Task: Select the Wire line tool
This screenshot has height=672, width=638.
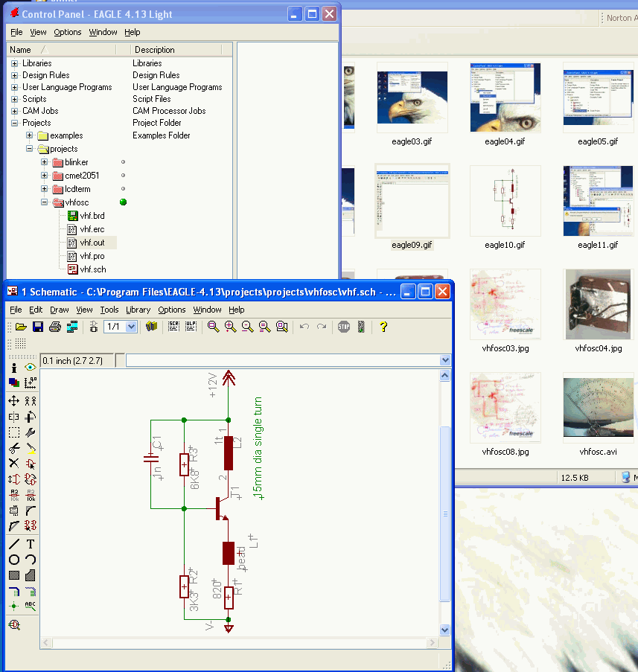Action: [x=13, y=544]
